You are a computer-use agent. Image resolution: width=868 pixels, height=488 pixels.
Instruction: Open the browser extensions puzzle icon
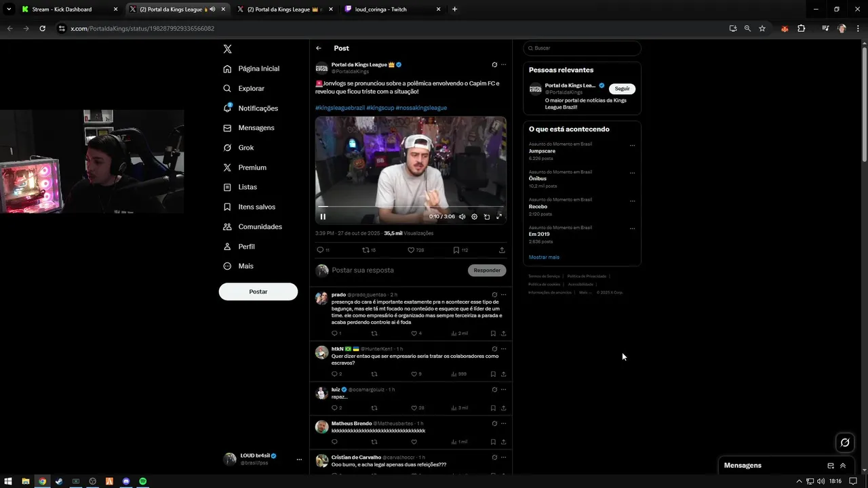(801, 28)
